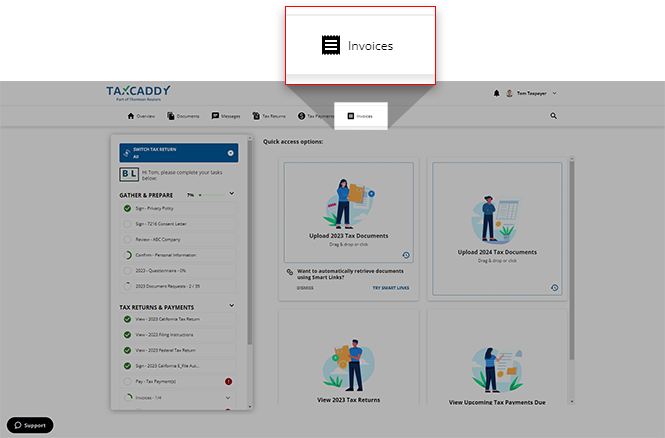The image size is (665, 438).
Task: Open the Tax Returns tab
Action: point(269,116)
